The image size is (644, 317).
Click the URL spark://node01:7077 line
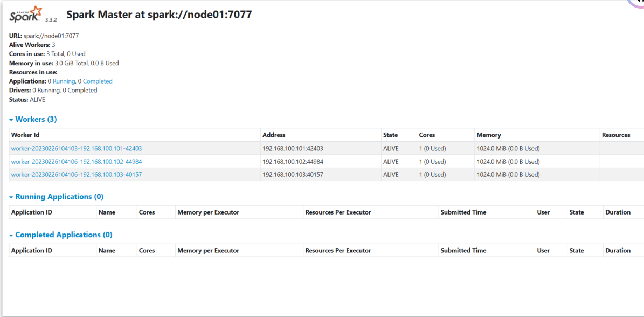pyautogui.click(x=44, y=36)
